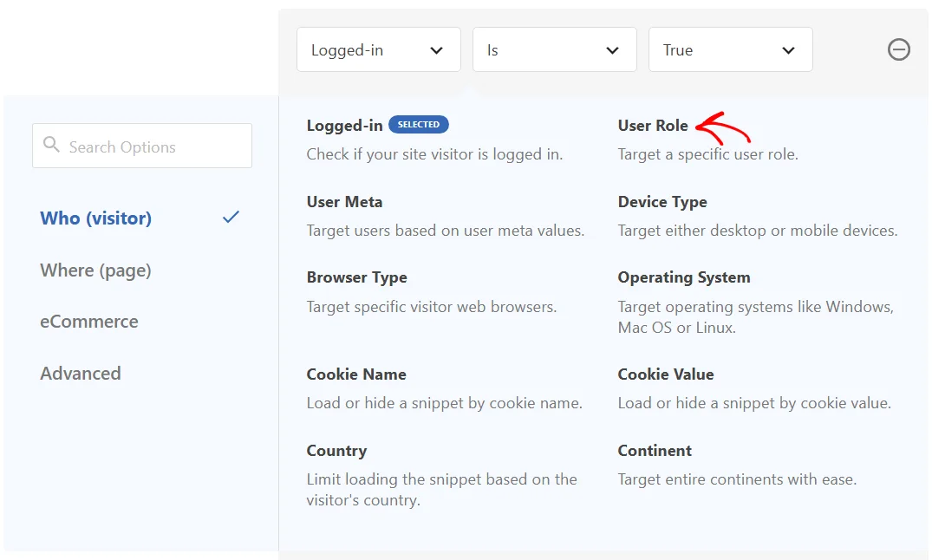Image resolution: width=932 pixels, height=560 pixels.
Task: Click text 'Load or hide a snippet by cookie value.'
Action: click(754, 403)
